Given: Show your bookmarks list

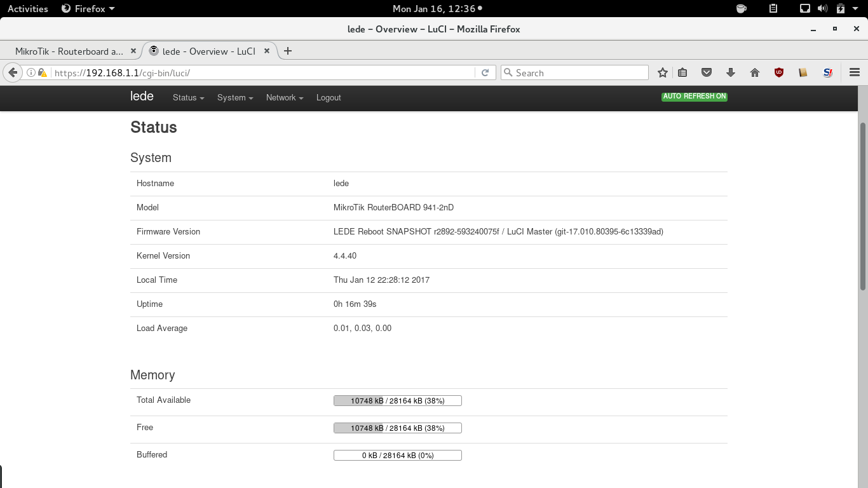Looking at the screenshot, I should pos(682,73).
